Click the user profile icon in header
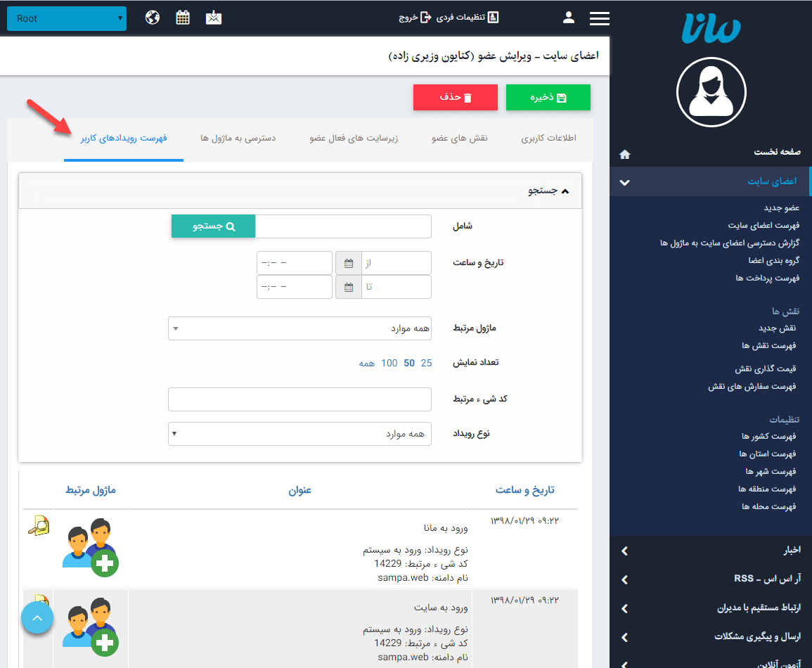Screen dimensions: 812x668 (x=569, y=18)
